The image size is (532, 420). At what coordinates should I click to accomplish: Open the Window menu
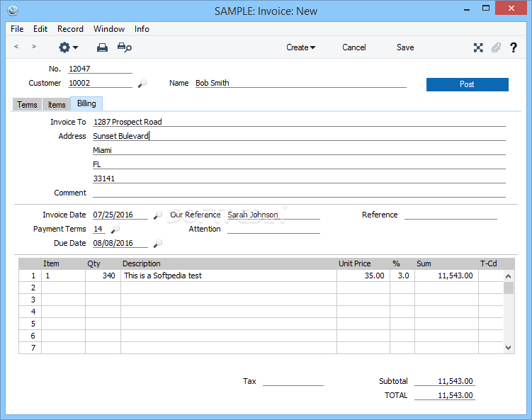pyautogui.click(x=109, y=29)
